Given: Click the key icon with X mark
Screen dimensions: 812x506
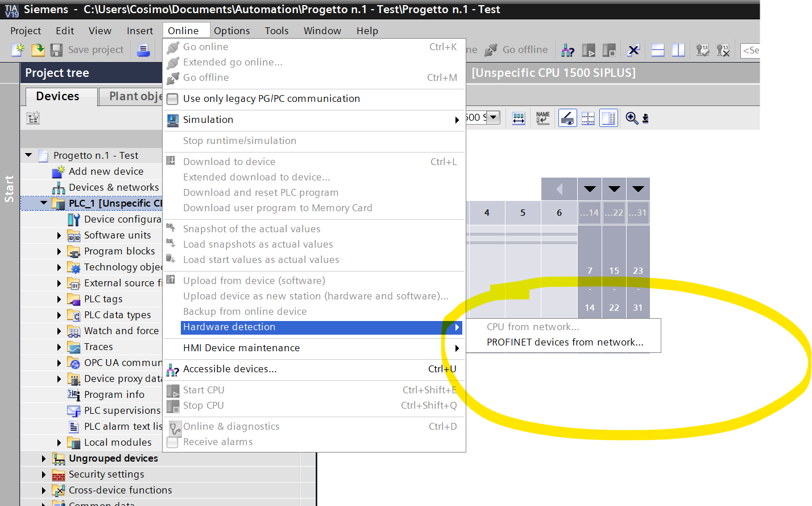Looking at the screenshot, I should pyautogui.click(x=723, y=50).
